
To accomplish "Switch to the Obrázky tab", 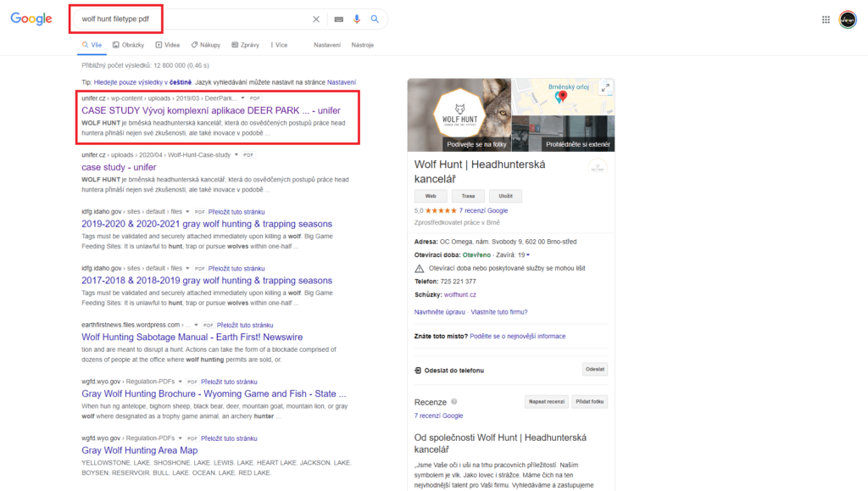I will pos(128,45).
